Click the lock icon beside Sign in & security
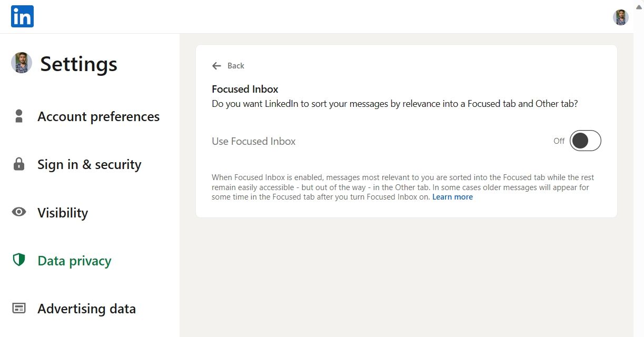The width and height of the screenshot is (644, 337). [x=19, y=164]
